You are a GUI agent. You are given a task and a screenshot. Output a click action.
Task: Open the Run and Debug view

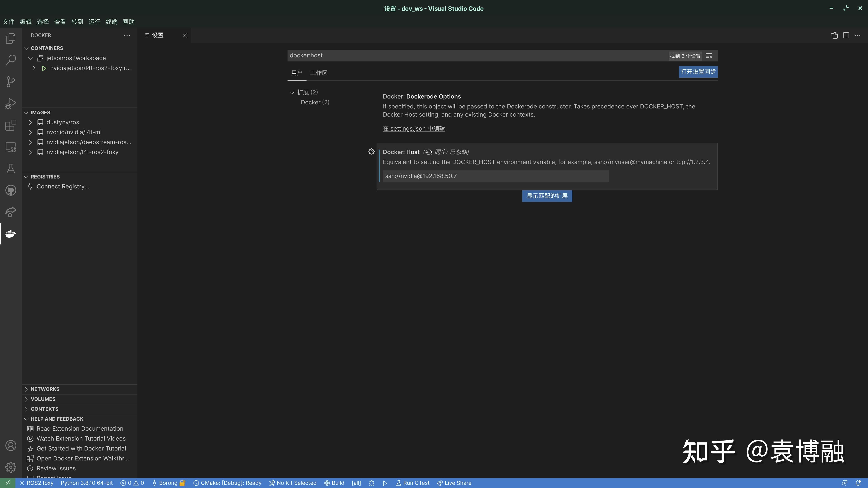pyautogui.click(x=10, y=103)
